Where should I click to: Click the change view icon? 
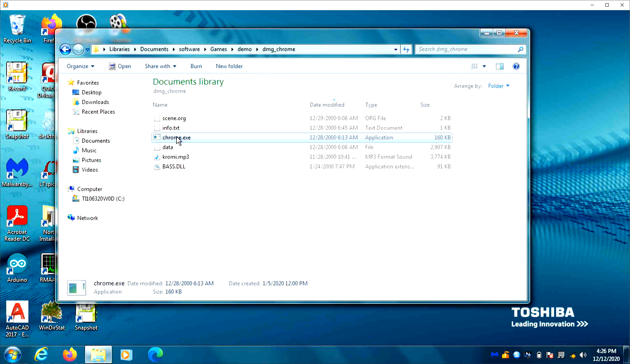point(474,66)
